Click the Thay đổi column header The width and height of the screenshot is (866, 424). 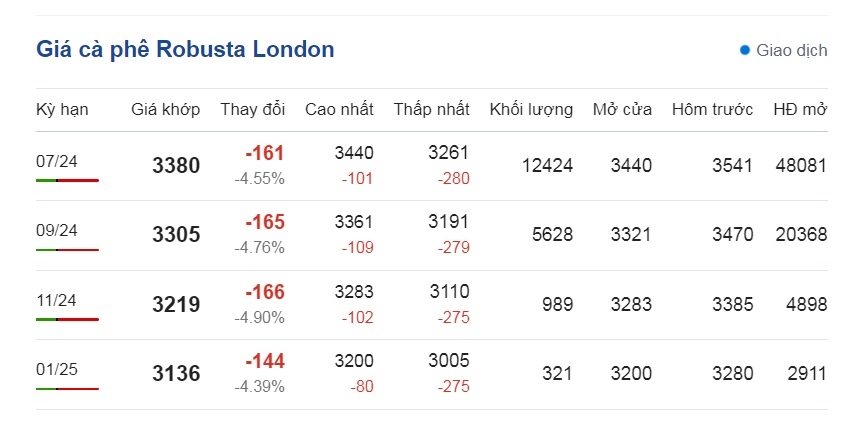click(x=252, y=109)
